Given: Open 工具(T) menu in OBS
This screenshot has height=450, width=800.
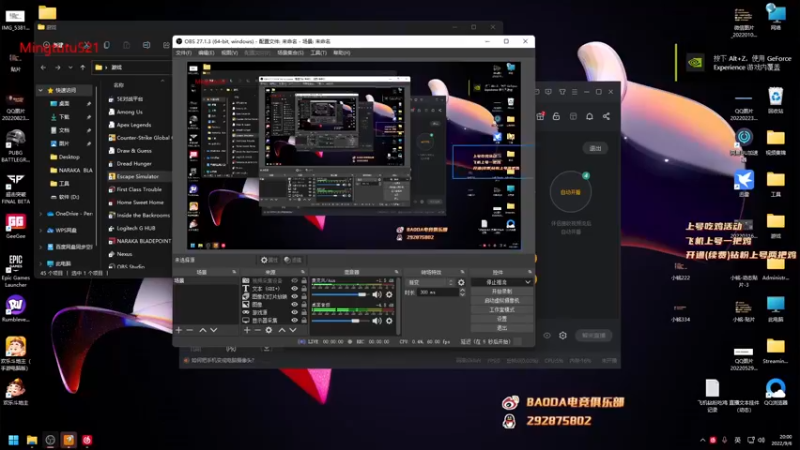Looking at the screenshot, I should (x=318, y=53).
